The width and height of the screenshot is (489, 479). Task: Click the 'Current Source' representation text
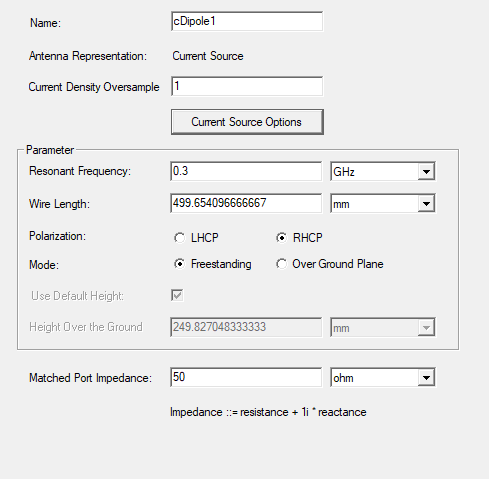point(208,56)
